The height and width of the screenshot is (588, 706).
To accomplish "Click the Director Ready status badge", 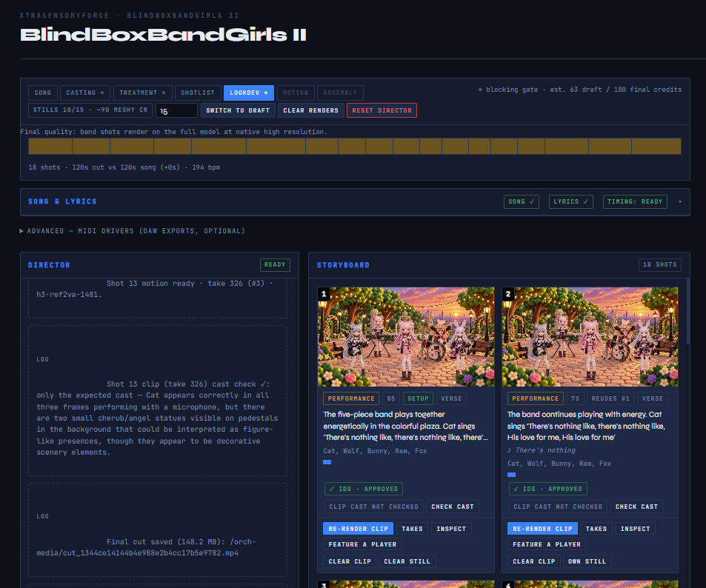I will tap(275, 264).
